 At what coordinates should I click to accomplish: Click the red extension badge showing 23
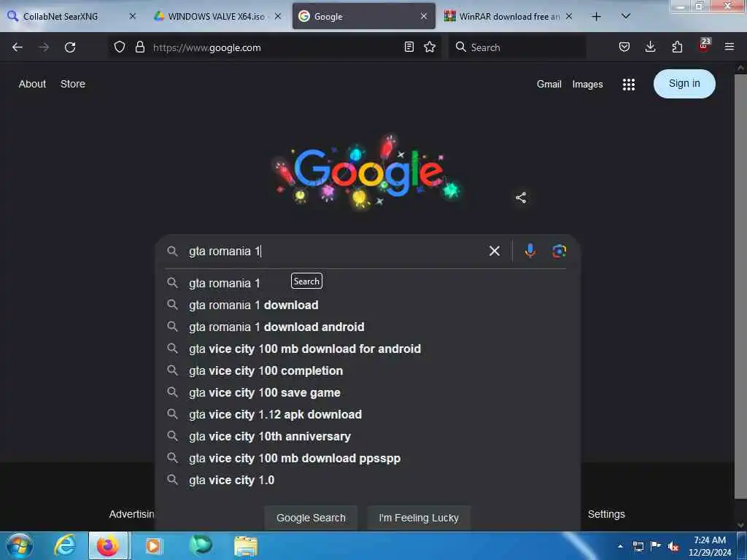(x=704, y=45)
